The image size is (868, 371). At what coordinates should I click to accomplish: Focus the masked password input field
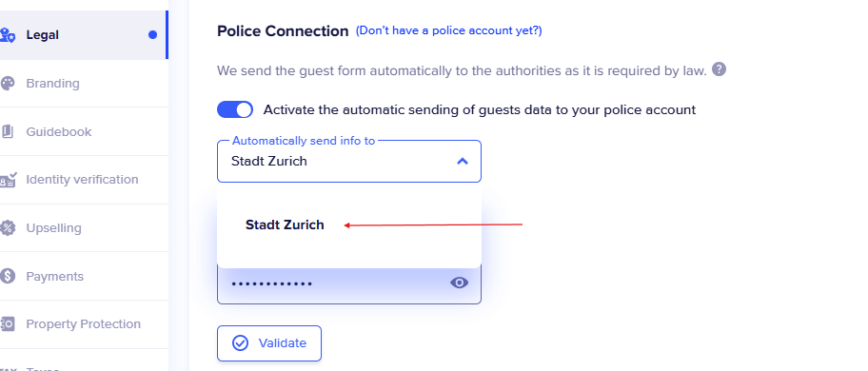pos(349,283)
